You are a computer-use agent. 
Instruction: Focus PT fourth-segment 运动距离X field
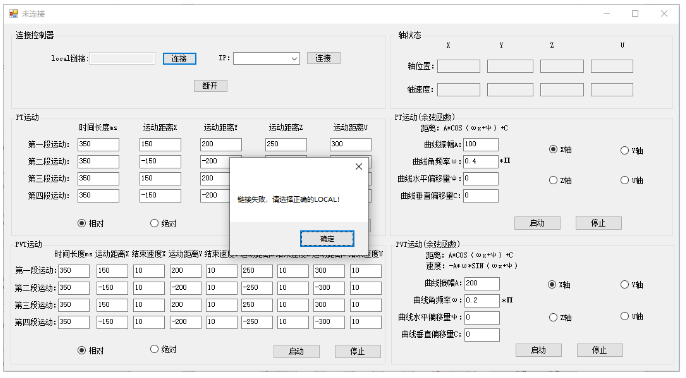160,196
